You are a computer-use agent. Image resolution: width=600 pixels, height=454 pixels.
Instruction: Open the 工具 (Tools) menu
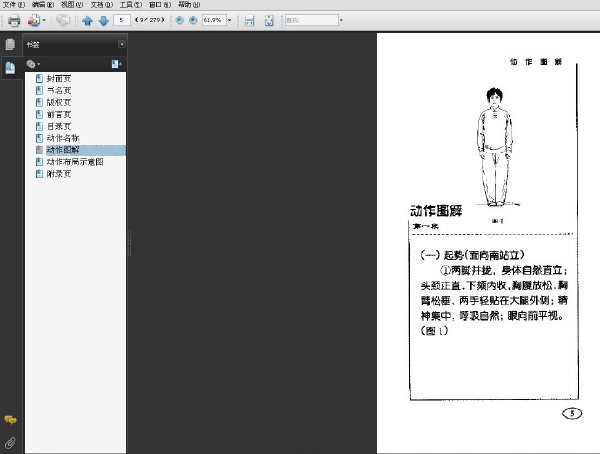[130, 5]
